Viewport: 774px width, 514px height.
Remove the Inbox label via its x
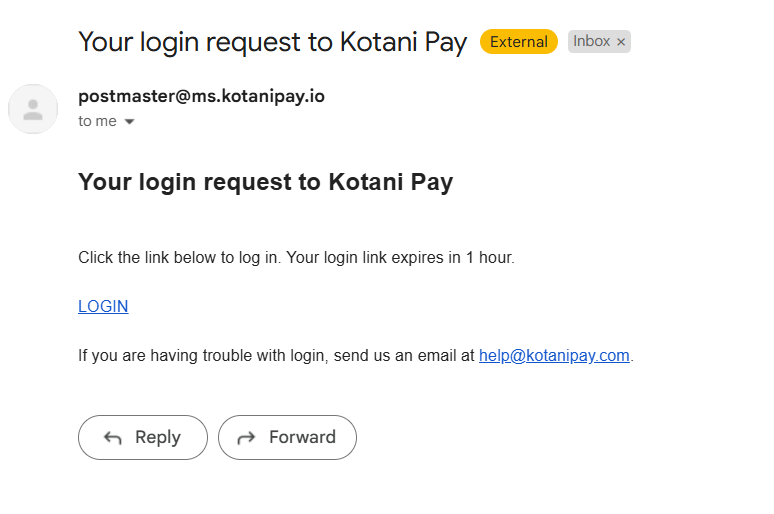(x=621, y=42)
